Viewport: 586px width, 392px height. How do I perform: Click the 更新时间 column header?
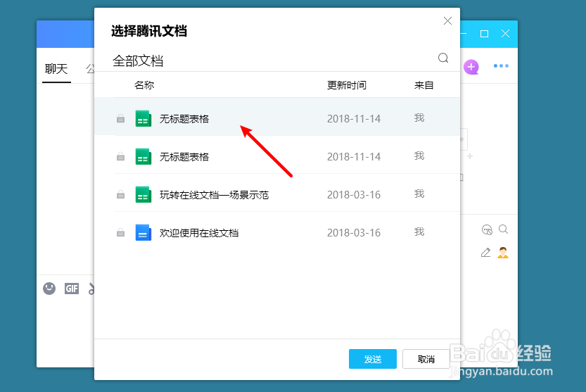(x=347, y=85)
